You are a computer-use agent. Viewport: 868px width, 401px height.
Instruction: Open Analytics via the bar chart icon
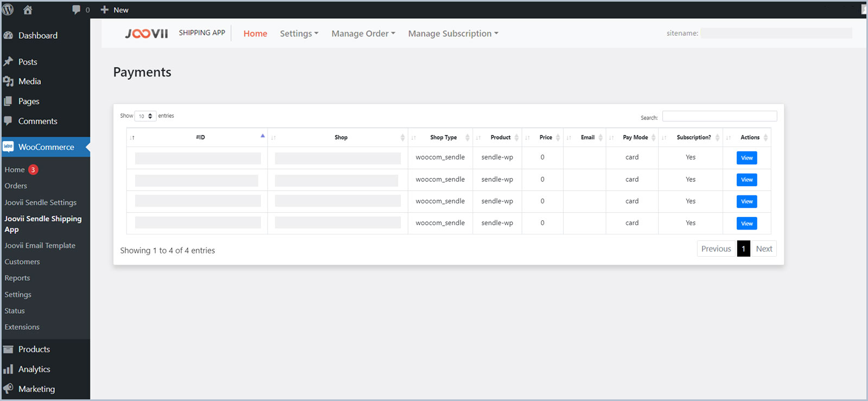[x=8, y=370]
